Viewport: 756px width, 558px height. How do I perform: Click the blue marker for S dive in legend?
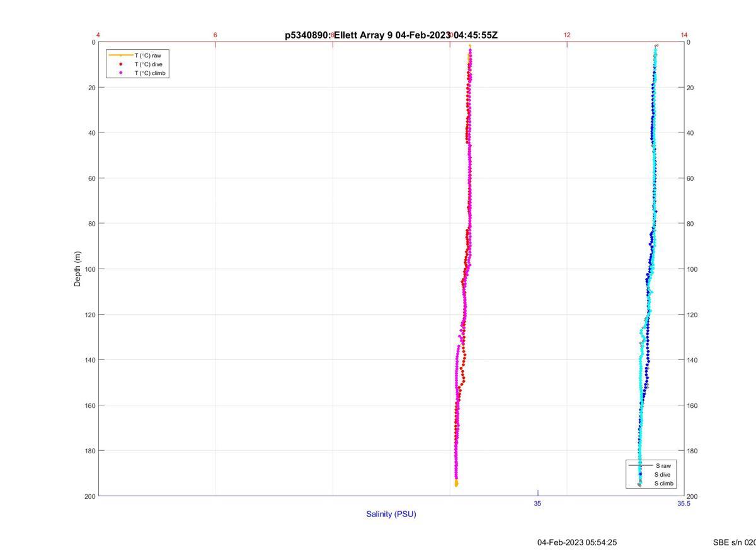(640, 474)
